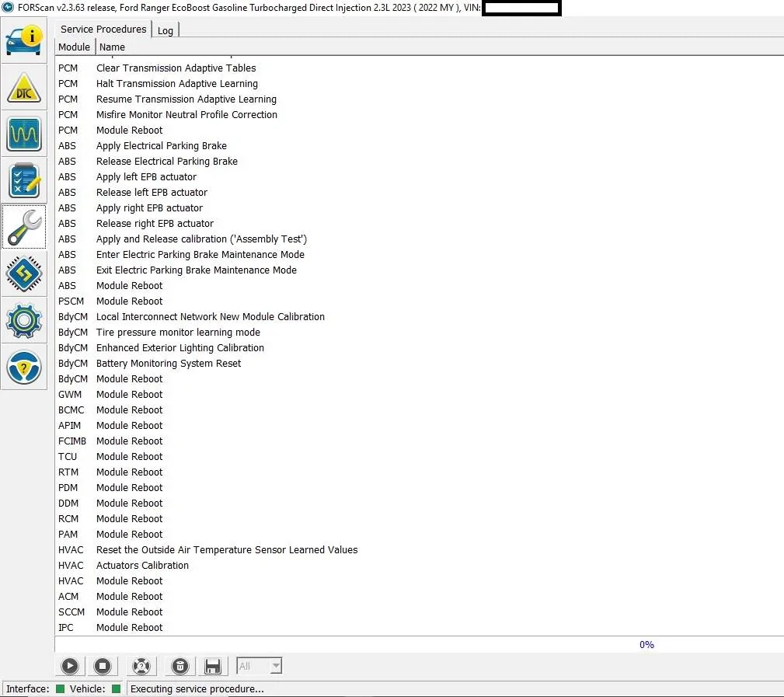The width and height of the screenshot is (784, 697).
Task: Select BCMC Module Reboot row
Action: point(419,409)
